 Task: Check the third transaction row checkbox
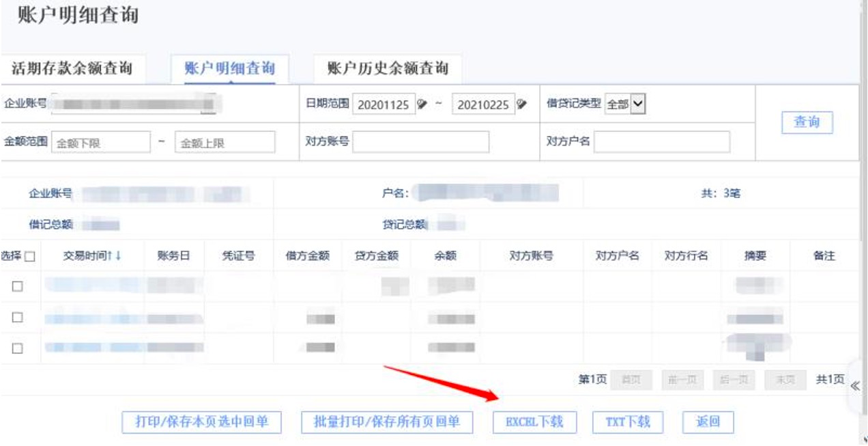tap(18, 348)
